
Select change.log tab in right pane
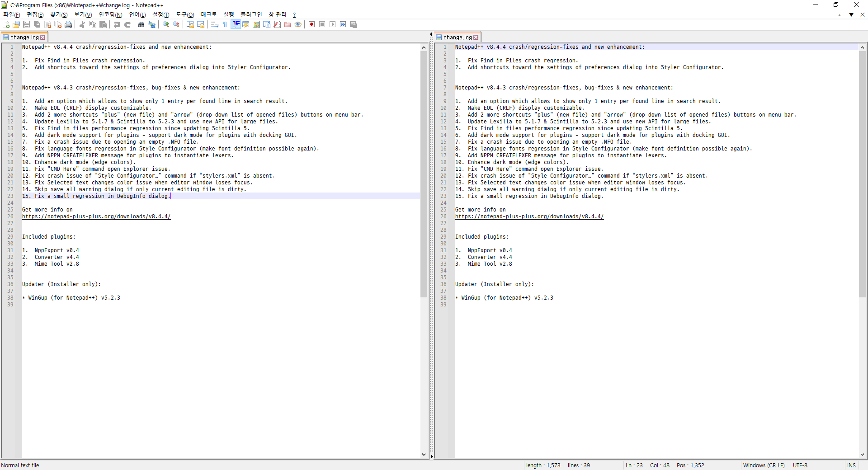458,38
